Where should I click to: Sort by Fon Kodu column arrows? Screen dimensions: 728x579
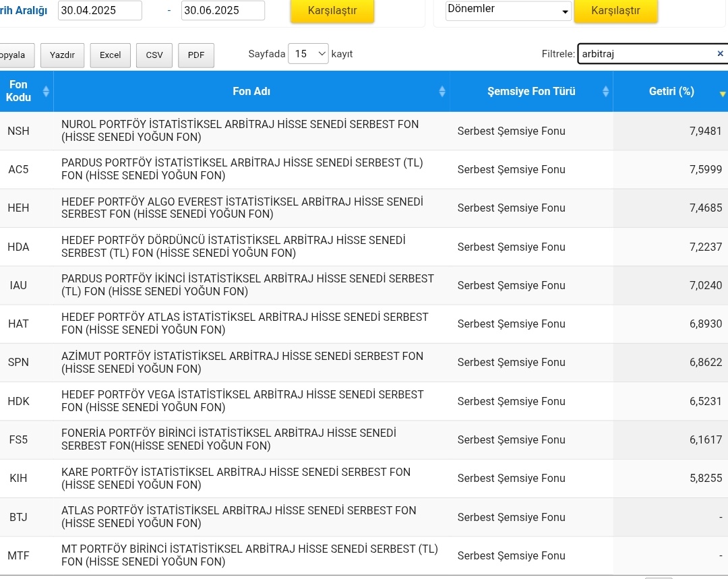46,91
